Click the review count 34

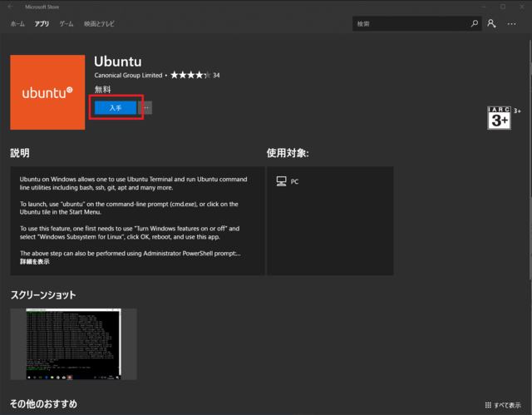pyautogui.click(x=216, y=76)
